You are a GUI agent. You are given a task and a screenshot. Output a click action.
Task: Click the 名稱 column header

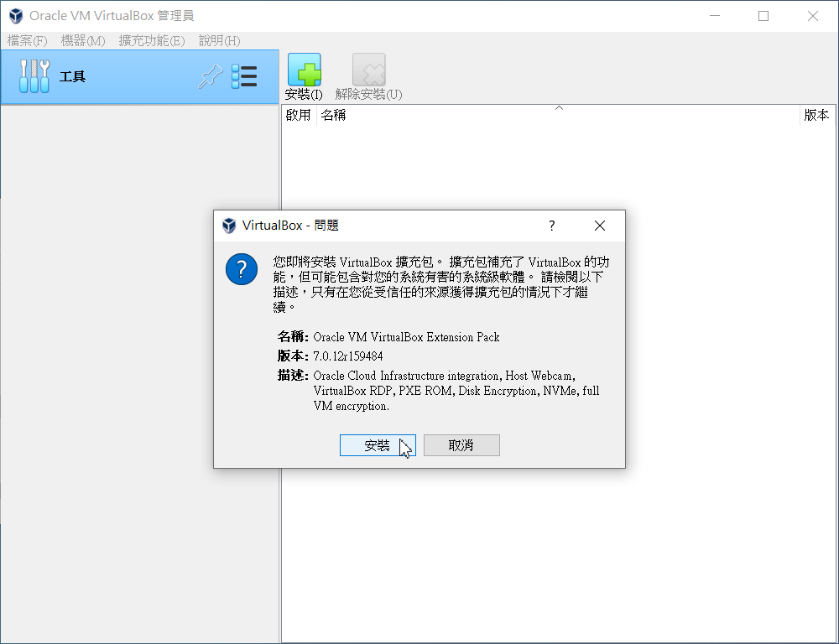[335, 115]
